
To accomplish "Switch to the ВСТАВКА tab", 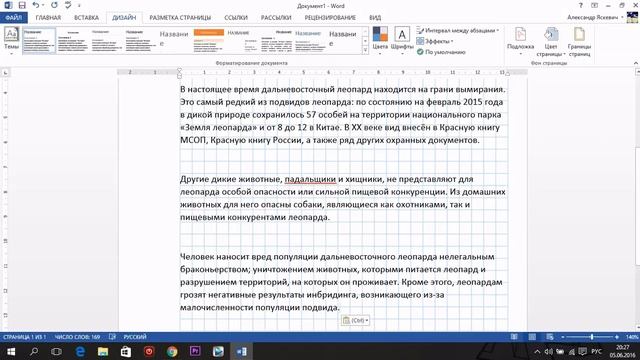I will point(86,18).
